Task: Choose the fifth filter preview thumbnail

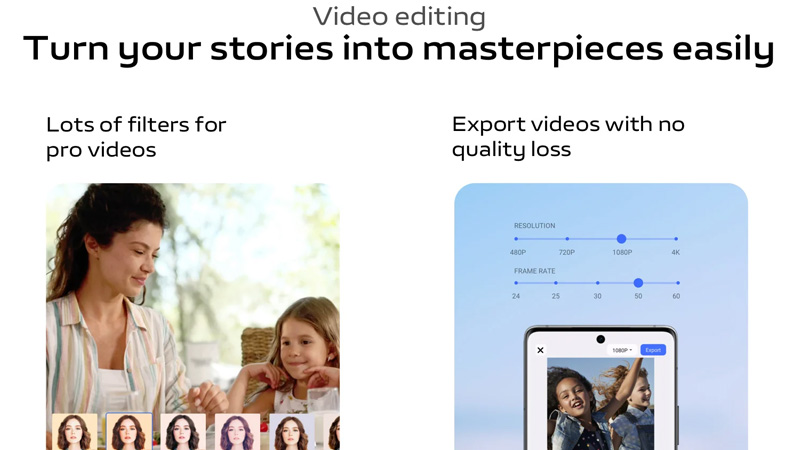Action: (x=292, y=432)
